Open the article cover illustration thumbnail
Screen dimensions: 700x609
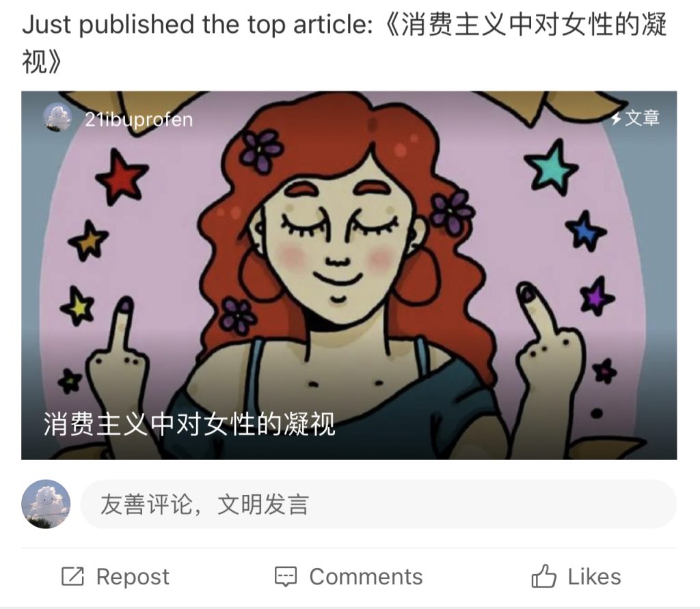pos(349,275)
